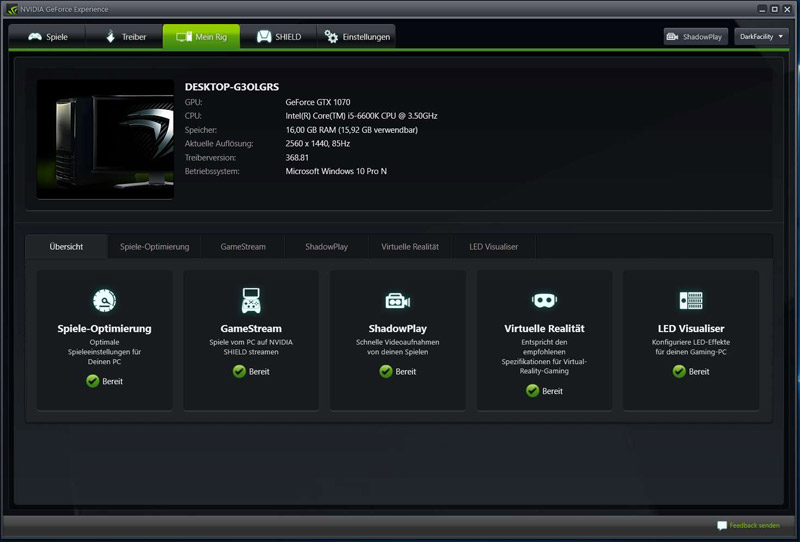The width and height of the screenshot is (800, 542).
Task: Click the LED Visualiser card title
Action: [691, 329]
